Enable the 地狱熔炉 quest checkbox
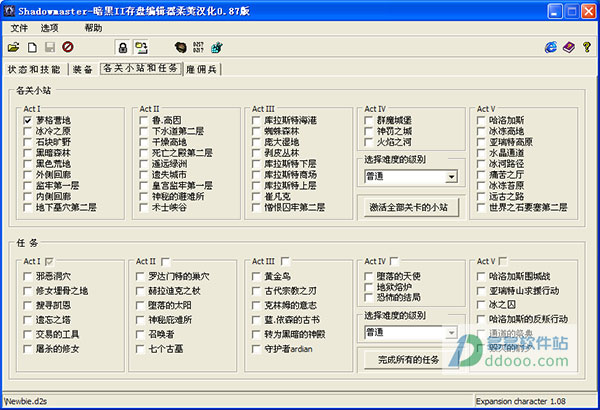Image resolution: width=600 pixels, height=410 pixels. click(369, 287)
